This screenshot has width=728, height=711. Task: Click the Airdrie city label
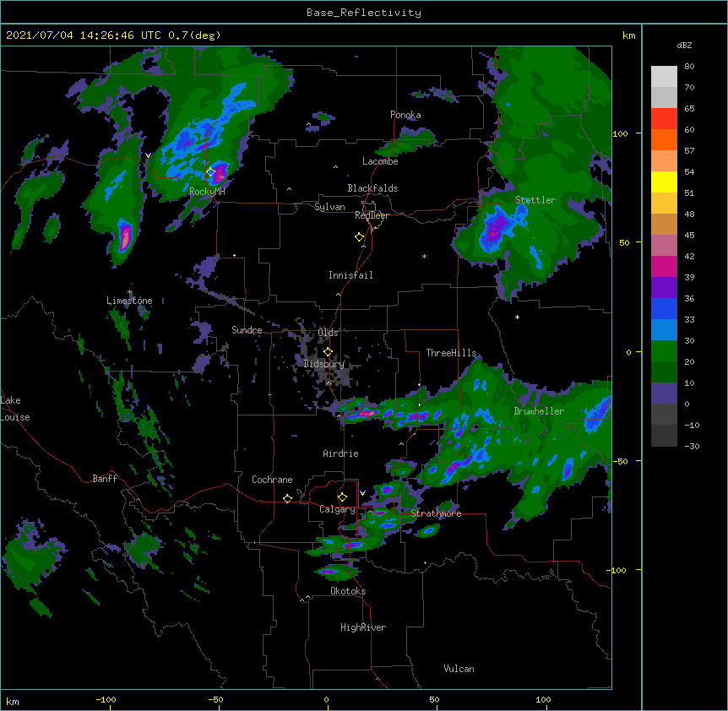(340, 453)
